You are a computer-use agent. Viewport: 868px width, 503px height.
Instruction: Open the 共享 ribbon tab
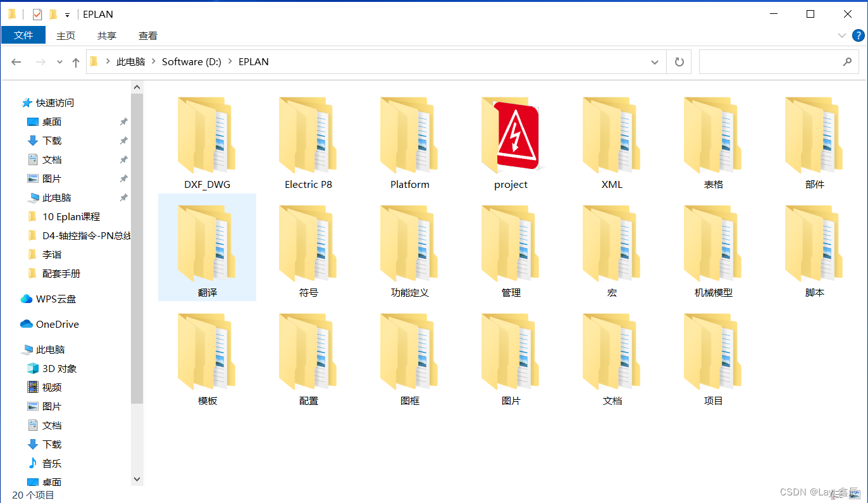pyautogui.click(x=107, y=36)
